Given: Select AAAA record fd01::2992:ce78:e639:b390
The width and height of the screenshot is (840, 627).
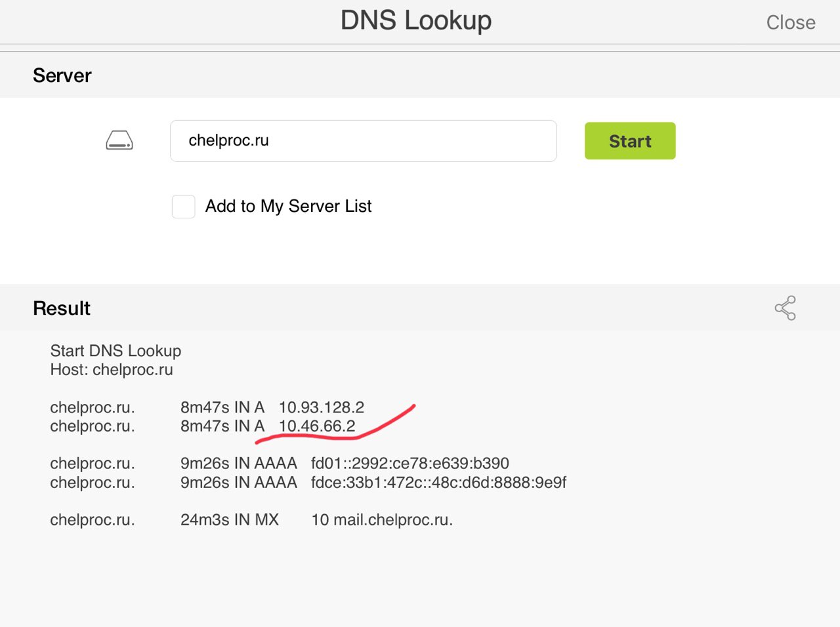Looking at the screenshot, I should tap(410, 464).
